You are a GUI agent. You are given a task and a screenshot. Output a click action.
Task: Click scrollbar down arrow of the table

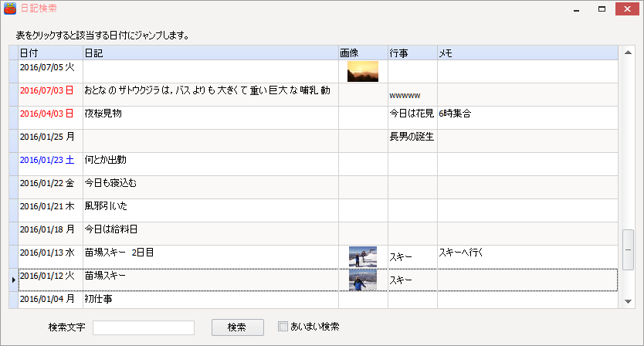click(628, 302)
